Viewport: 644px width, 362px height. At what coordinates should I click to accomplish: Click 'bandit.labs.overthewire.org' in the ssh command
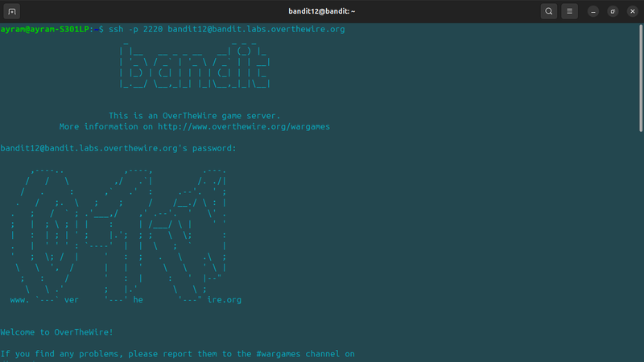[277, 29]
